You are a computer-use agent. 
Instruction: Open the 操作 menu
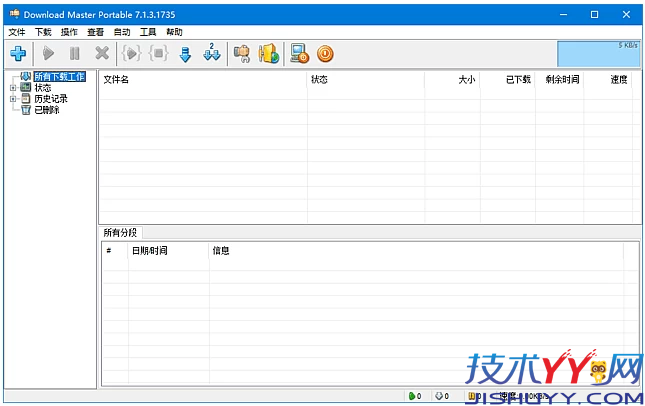(69, 32)
